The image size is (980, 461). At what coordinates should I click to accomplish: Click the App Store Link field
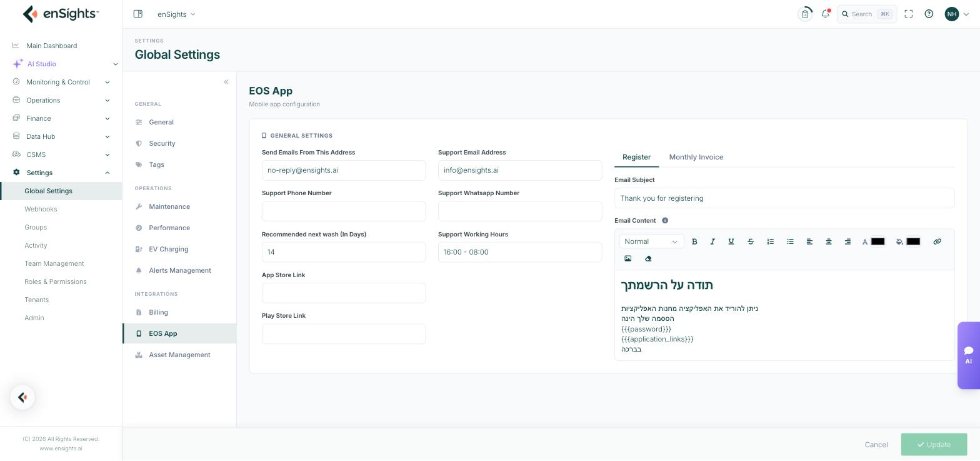[344, 293]
